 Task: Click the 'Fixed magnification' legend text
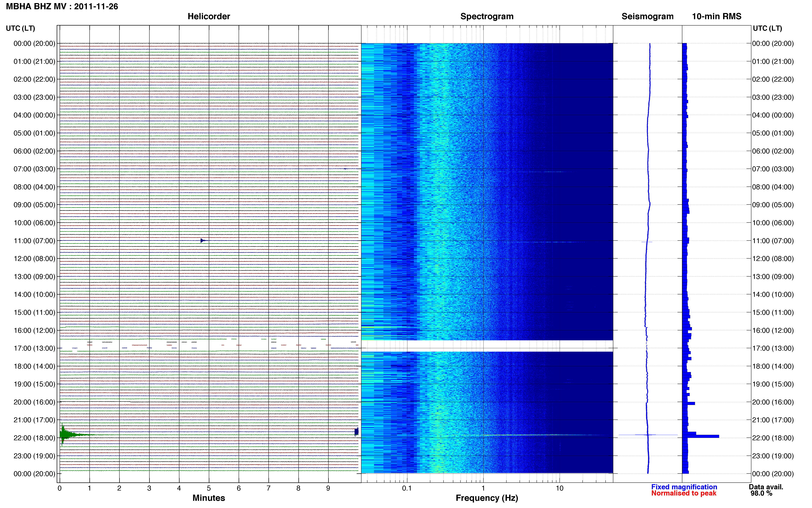tap(684, 487)
